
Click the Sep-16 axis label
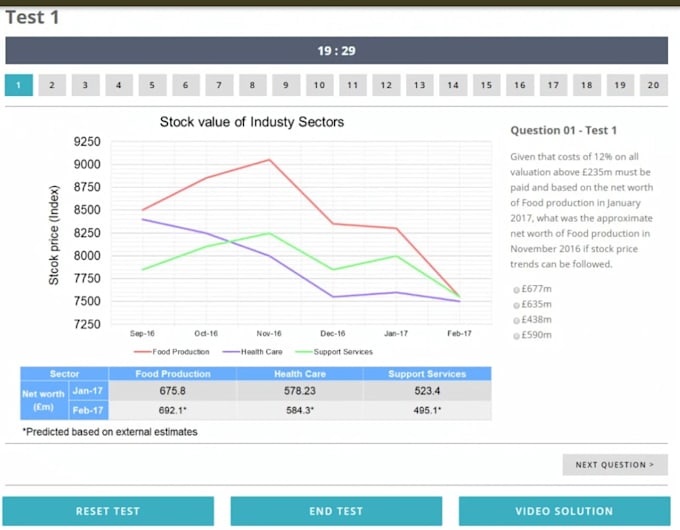point(142,334)
